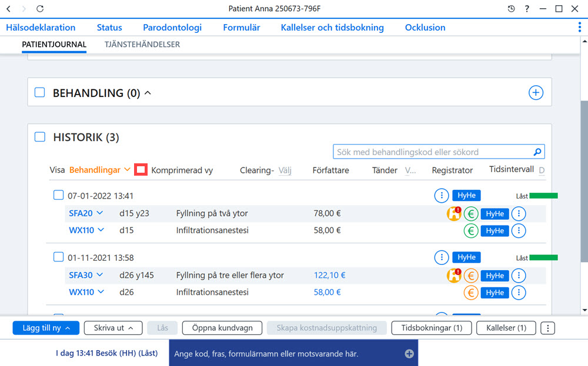The height and width of the screenshot is (366, 588).
Task: Tick the HISTORIK section checkbox
Action: [40, 136]
